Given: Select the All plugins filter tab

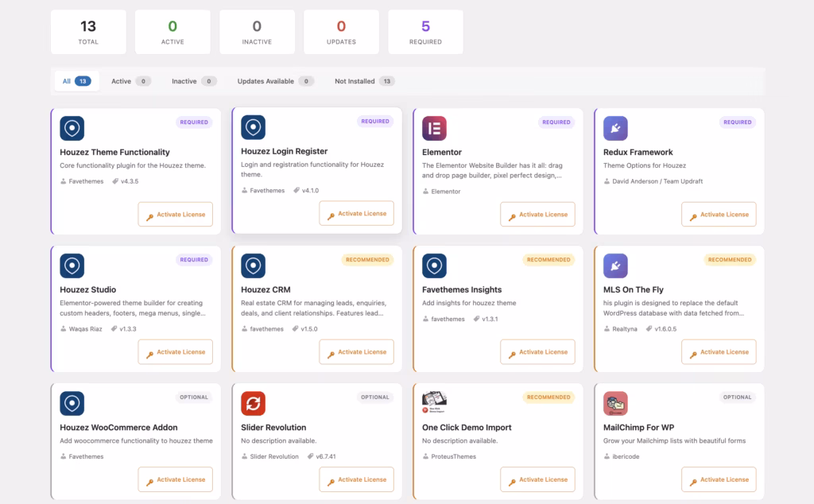Looking at the screenshot, I should point(77,81).
